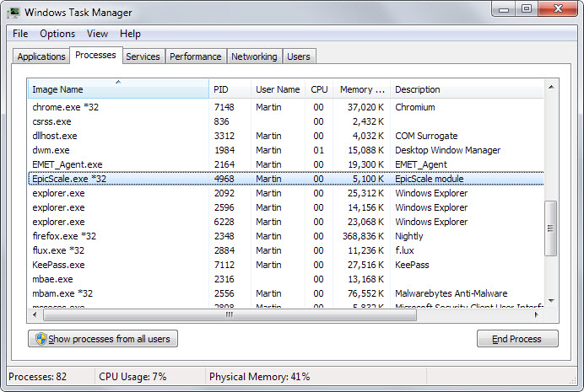Open the View menu

pos(97,34)
